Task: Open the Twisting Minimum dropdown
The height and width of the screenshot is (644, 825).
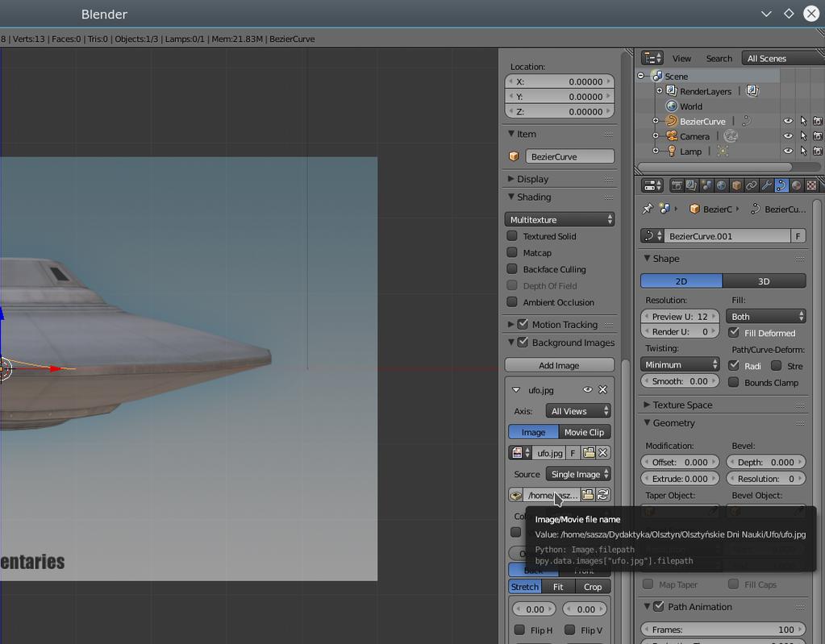Action: [x=680, y=364]
